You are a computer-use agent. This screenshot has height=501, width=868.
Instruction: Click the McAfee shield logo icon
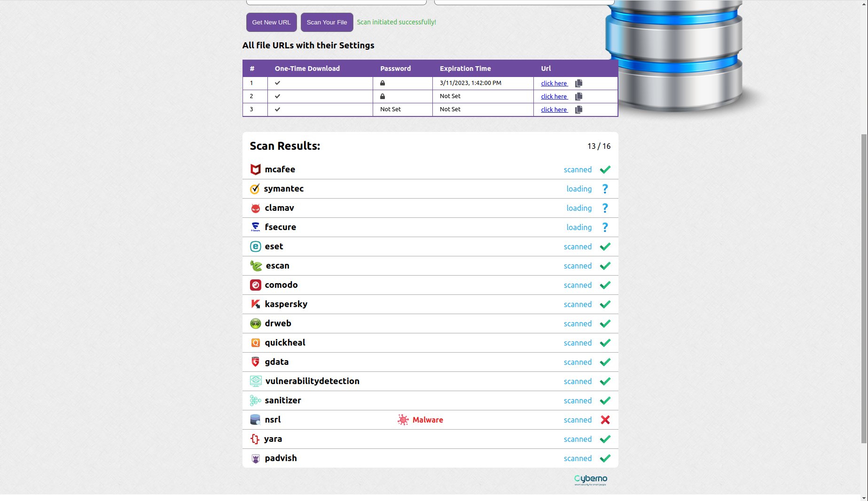coord(255,170)
